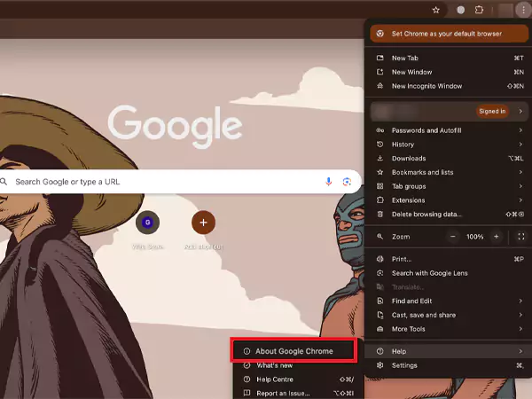
Task: Expand Bookmarks and lists submenu
Action: [449, 172]
